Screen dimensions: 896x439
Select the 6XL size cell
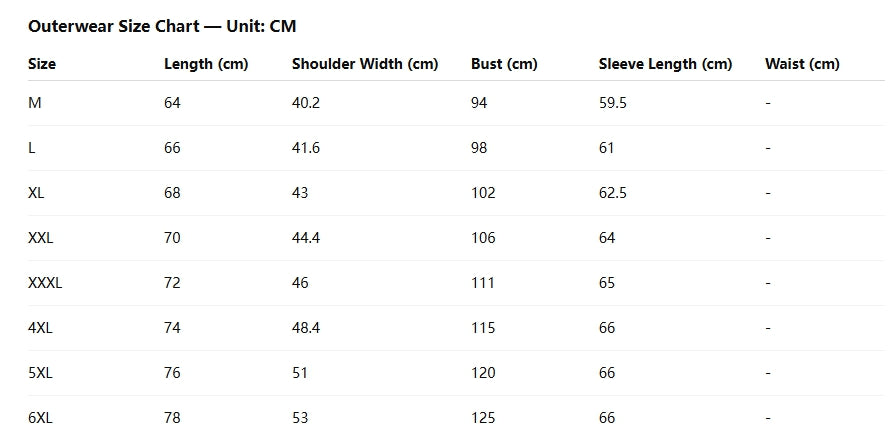pyautogui.click(x=40, y=418)
